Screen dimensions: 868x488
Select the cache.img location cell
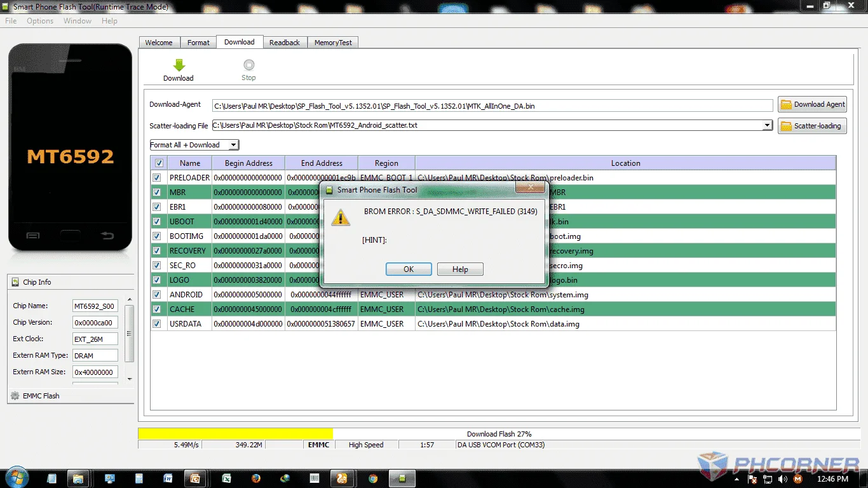[625, 309]
